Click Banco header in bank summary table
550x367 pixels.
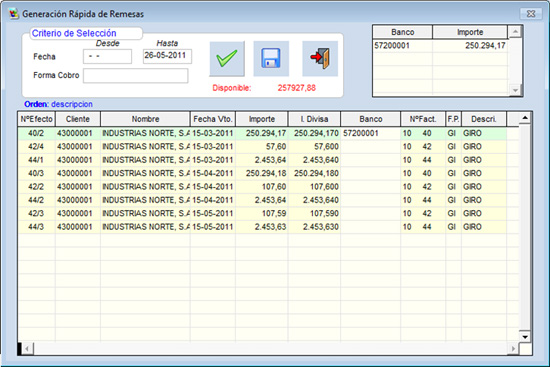(403, 32)
